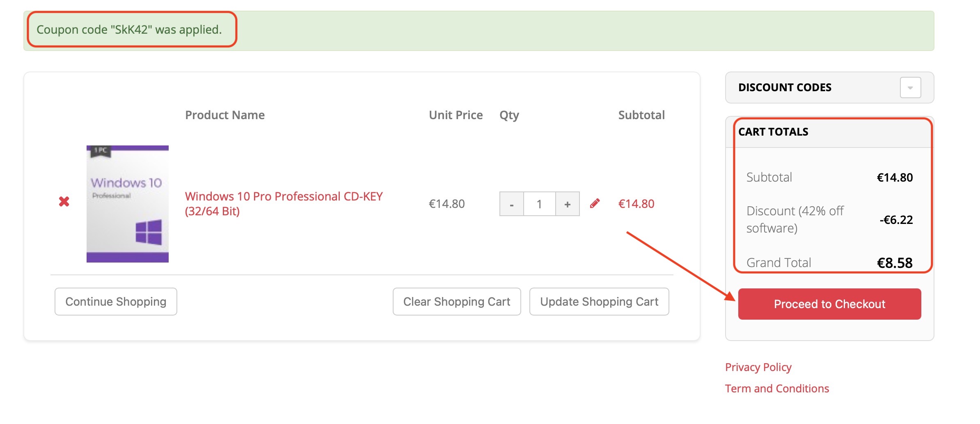
Task: Open the Privacy Policy link
Action: [758, 367]
